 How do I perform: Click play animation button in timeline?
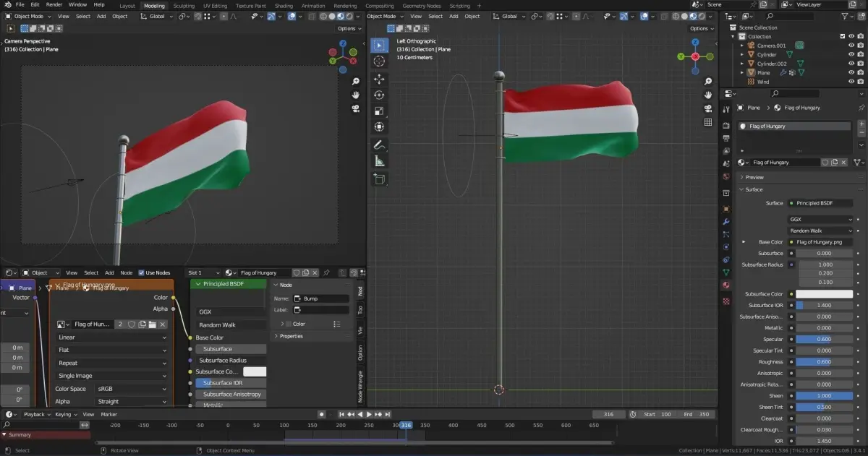(x=369, y=414)
